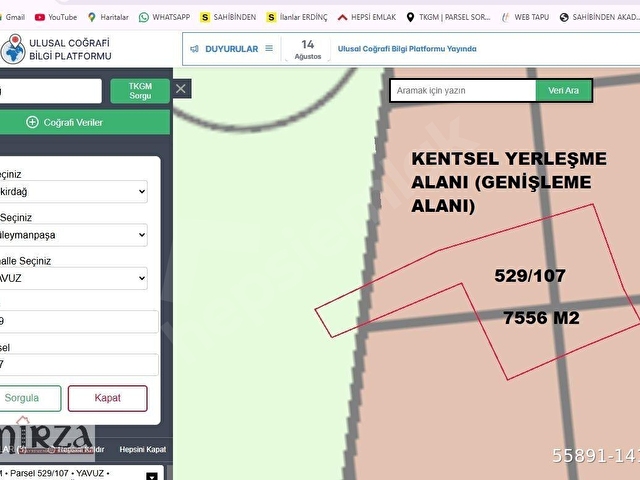Screen dimensions: 640x480
Task: Click the search field left of TKGM Sorgu
Action: pos(51,91)
